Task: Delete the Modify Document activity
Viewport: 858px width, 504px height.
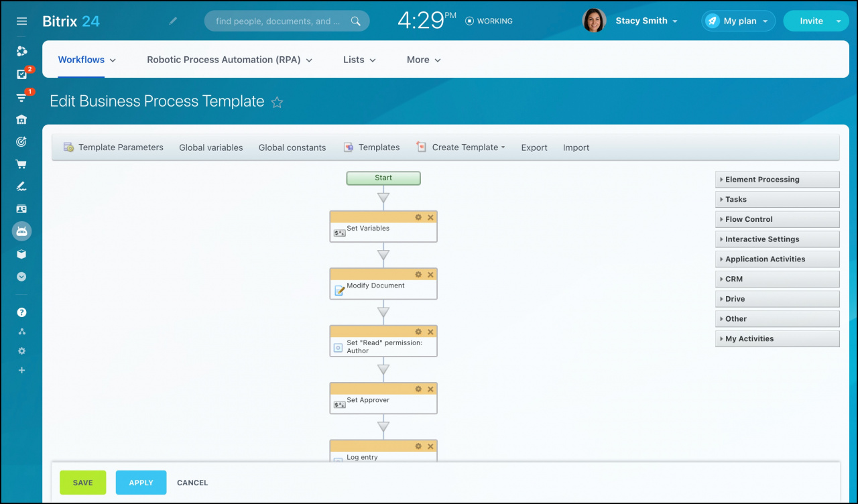Action: coord(430,275)
